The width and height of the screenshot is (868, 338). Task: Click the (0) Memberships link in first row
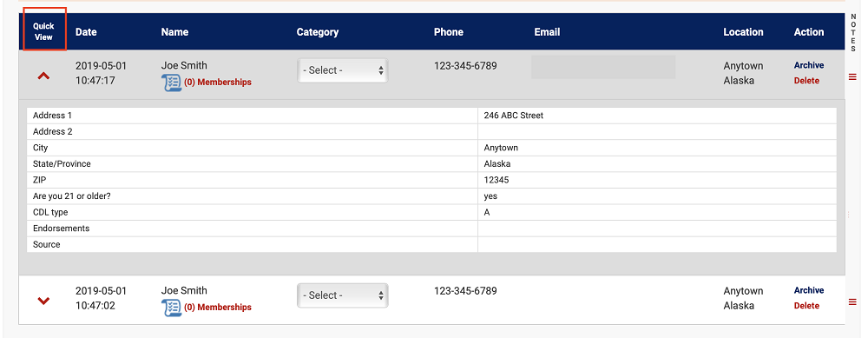click(x=218, y=82)
